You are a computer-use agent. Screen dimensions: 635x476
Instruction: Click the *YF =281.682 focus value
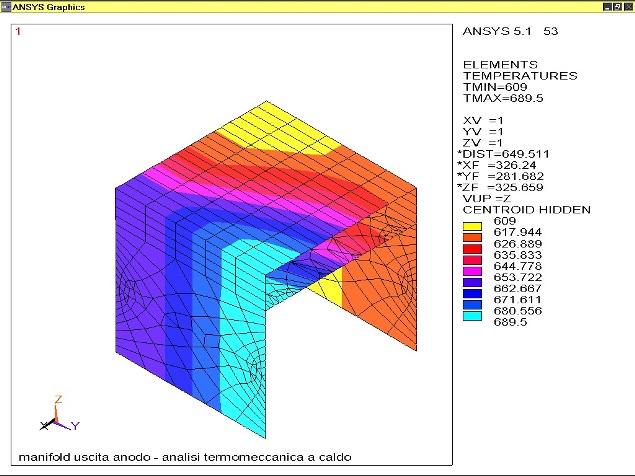[501, 176]
